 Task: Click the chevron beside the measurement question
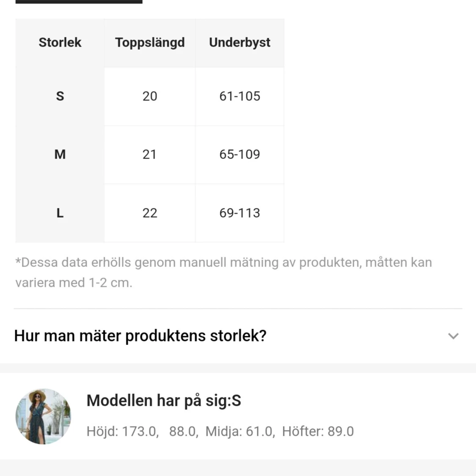pos(453,336)
